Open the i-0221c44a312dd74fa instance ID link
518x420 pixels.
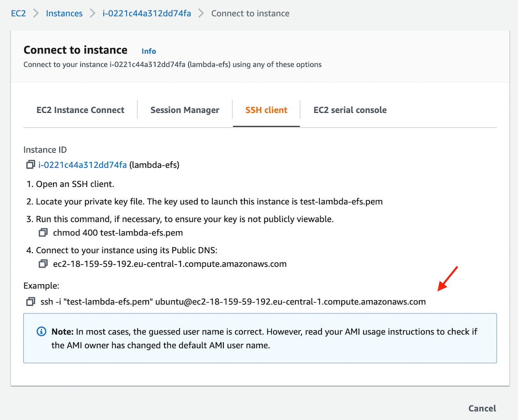tap(82, 165)
